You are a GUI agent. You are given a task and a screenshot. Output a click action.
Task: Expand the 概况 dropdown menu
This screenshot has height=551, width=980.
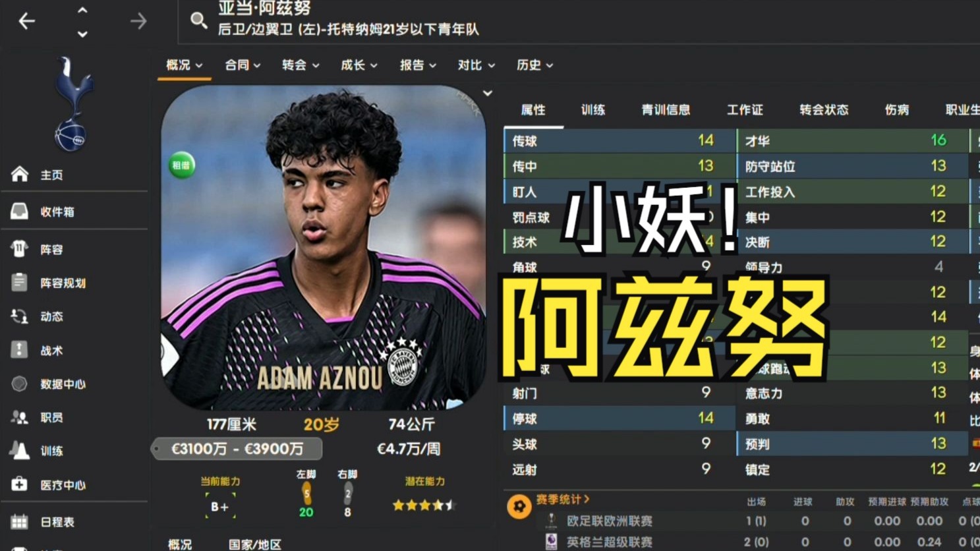[185, 65]
